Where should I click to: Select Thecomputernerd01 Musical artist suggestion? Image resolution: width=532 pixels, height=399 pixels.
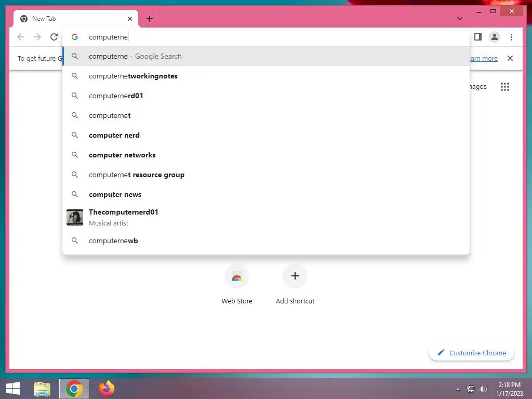(266, 217)
